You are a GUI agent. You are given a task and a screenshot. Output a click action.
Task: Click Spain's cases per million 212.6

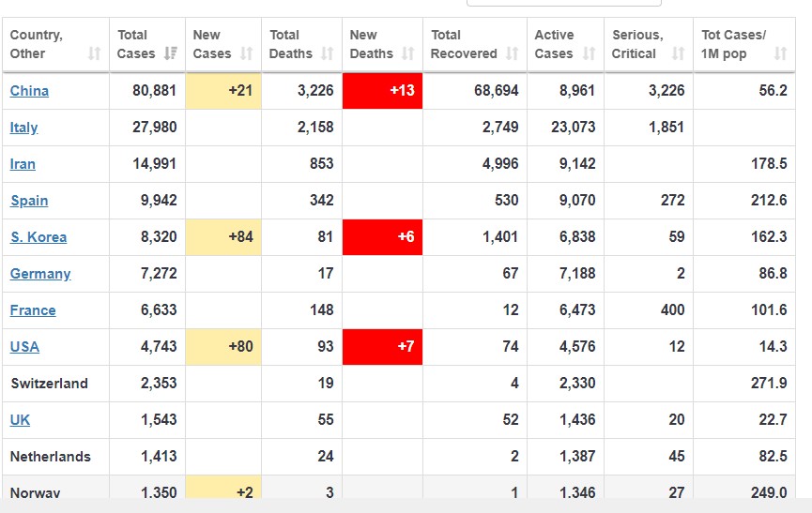[x=769, y=201]
